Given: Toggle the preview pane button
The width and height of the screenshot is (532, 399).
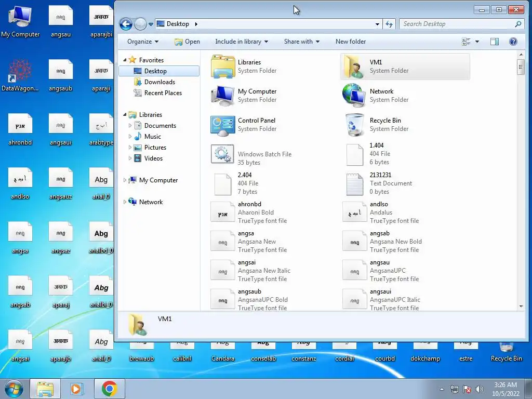Looking at the screenshot, I should tap(495, 42).
